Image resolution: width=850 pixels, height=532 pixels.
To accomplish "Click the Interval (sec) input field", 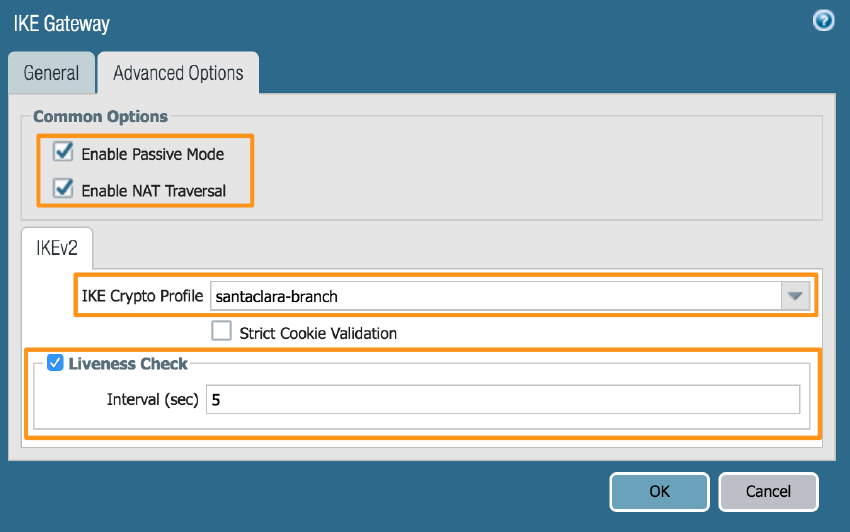I will [502, 399].
